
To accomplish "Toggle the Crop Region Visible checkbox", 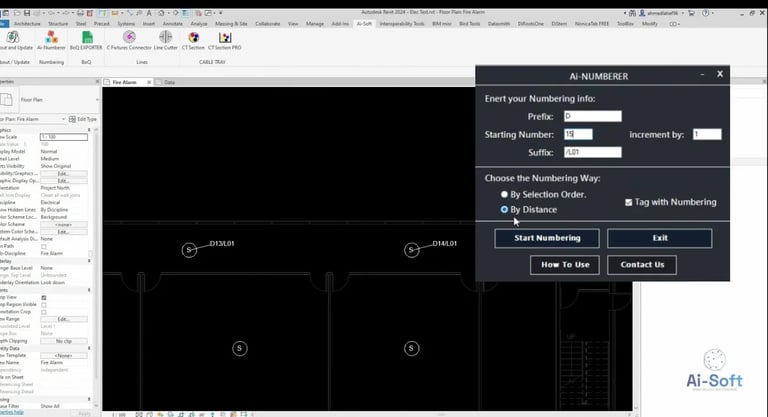I will pyautogui.click(x=44, y=305).
